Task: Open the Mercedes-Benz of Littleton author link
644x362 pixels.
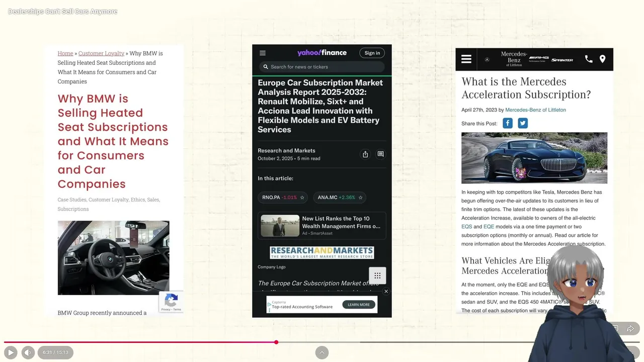Action: tap(535, 110)
